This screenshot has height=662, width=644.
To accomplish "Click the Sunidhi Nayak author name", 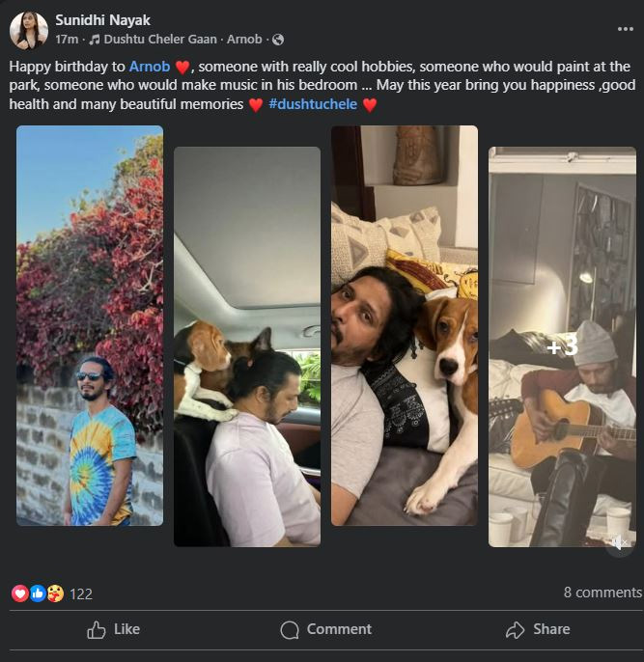I will point(102,20).
